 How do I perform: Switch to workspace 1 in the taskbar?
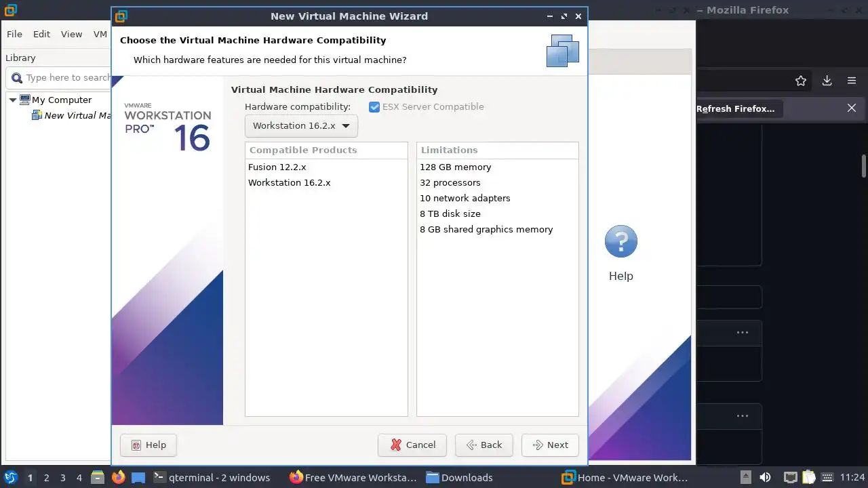(x=30, y=477)
